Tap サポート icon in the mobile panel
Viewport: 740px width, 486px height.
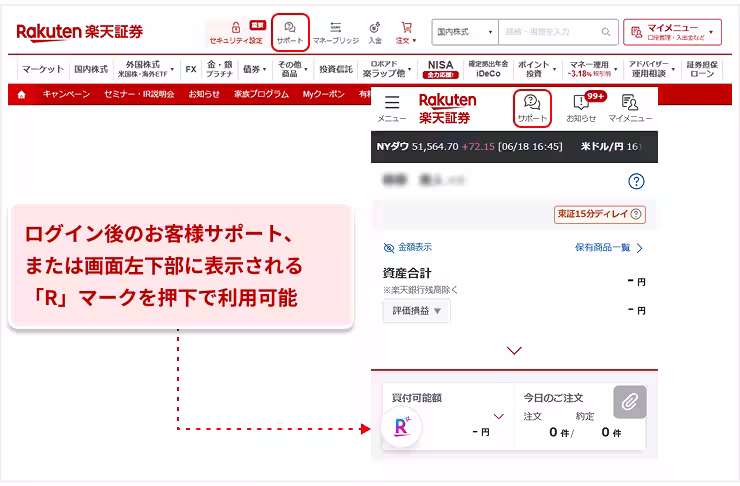pos(532,109)
